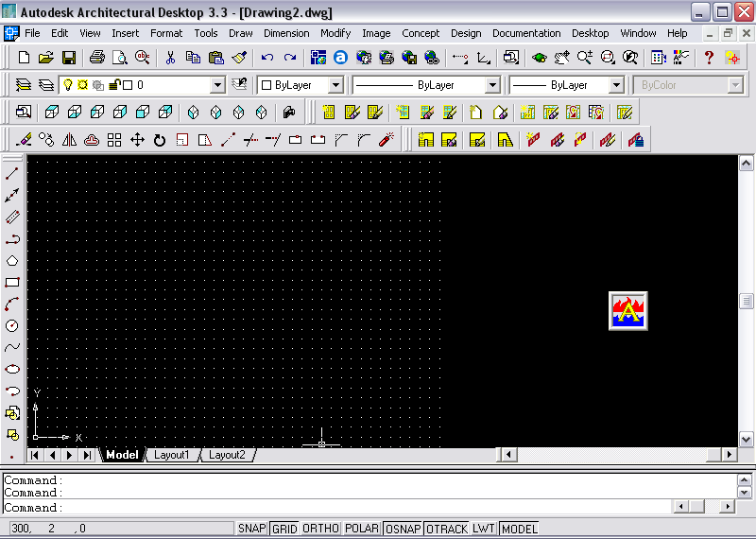Toggle OSNAP in status bar
The image size is (756, 539).
pyautogui.click(x=404, y=529)
